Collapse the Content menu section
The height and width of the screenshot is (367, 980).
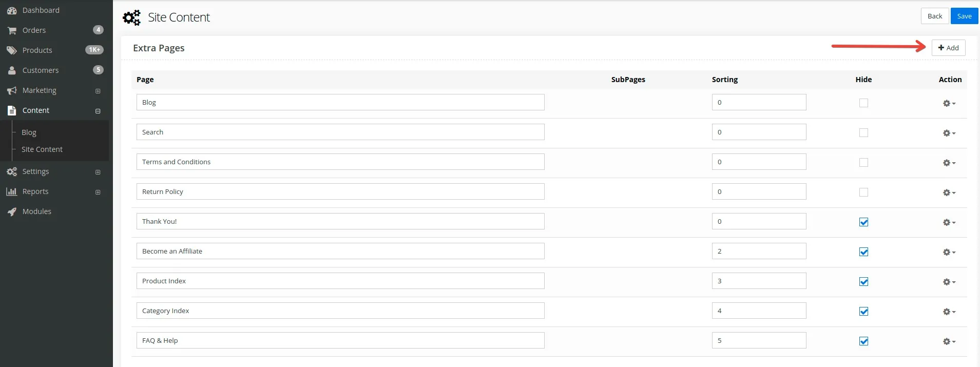(x=98, y=111)
